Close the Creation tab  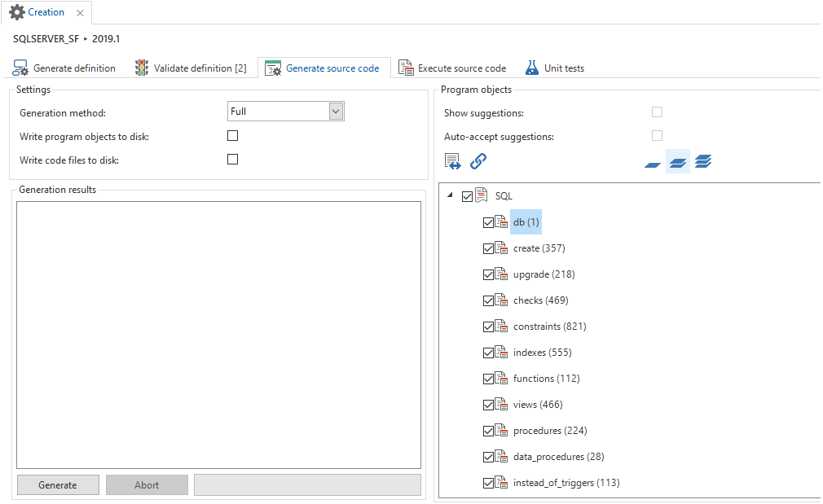coord(80,13)
